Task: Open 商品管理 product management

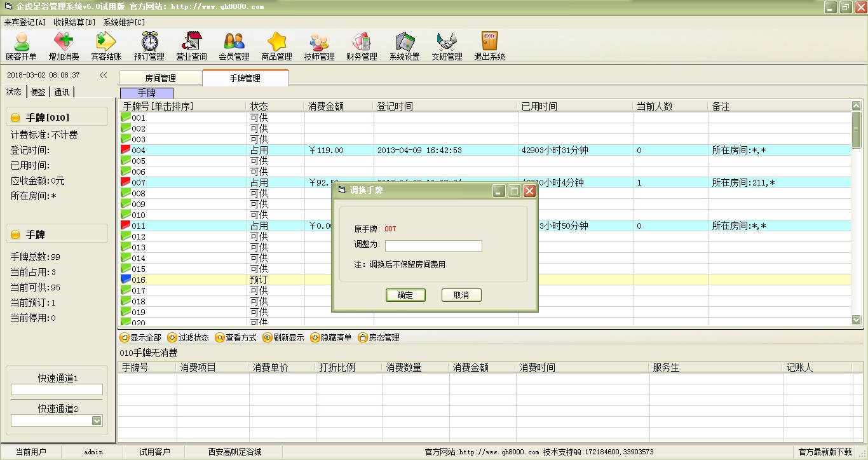Action: pyautogui.click(x=277, y=46)
